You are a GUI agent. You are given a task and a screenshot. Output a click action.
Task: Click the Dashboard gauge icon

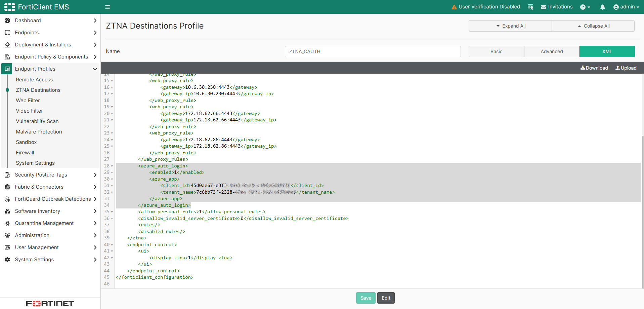click(x=7, y=21)
